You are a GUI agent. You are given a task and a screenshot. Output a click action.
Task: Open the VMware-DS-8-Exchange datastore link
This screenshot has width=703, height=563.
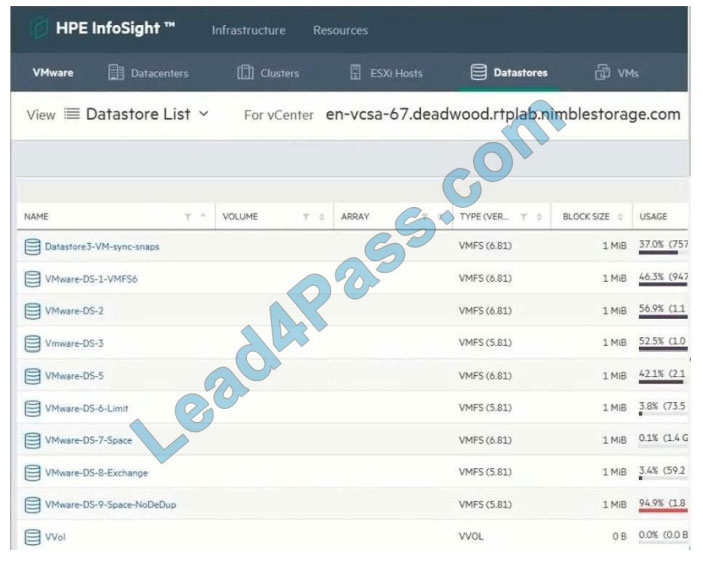point(96,472)
